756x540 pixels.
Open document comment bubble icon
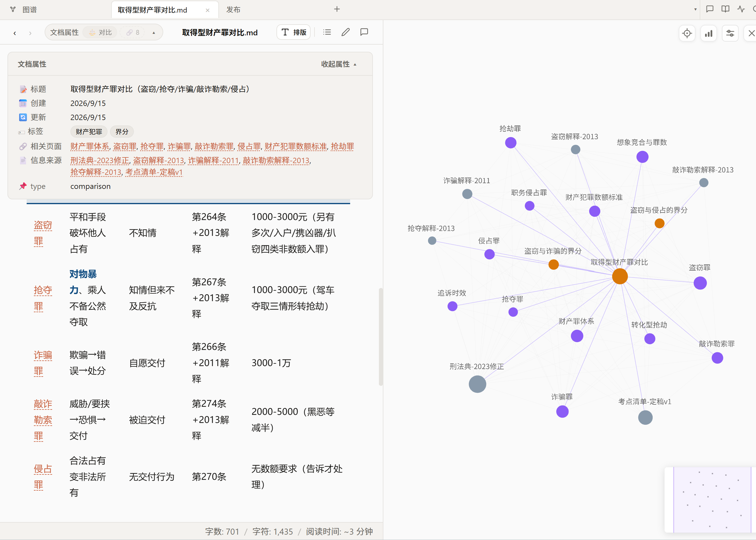tap(364, 32)
